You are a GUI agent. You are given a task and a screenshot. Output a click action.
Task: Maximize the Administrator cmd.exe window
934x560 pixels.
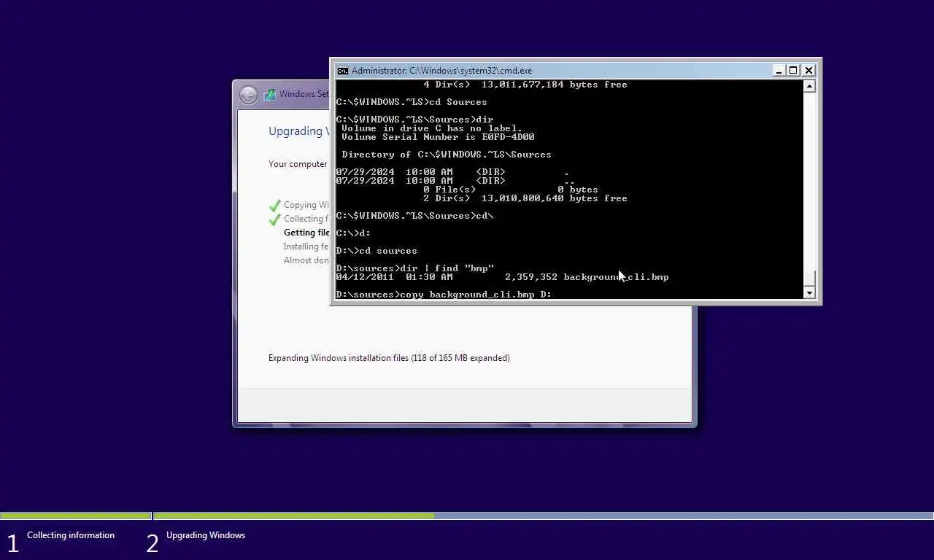click(x=793, y=71)
